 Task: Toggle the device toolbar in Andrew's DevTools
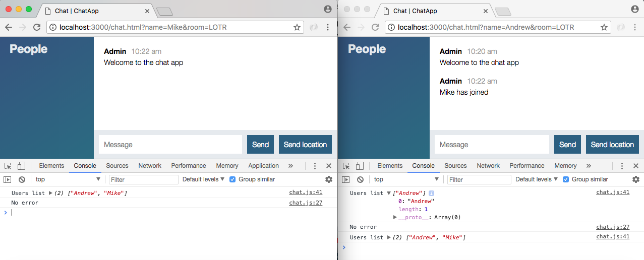360,166
